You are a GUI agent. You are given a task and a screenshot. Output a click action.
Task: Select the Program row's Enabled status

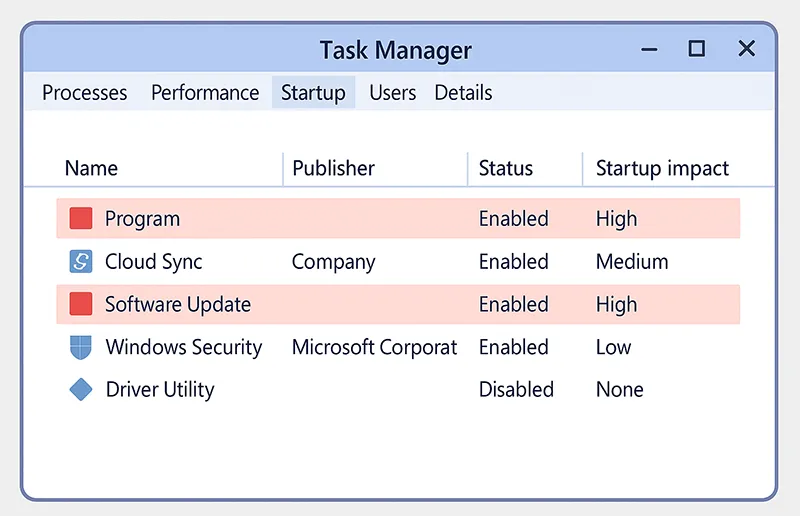(x=514, y=218)
